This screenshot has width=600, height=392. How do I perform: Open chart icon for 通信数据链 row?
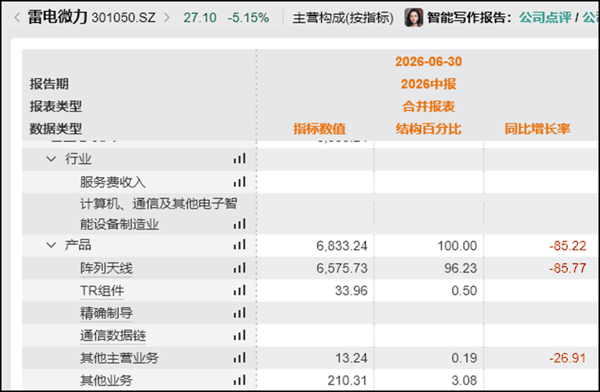click(x=240, y=335)
